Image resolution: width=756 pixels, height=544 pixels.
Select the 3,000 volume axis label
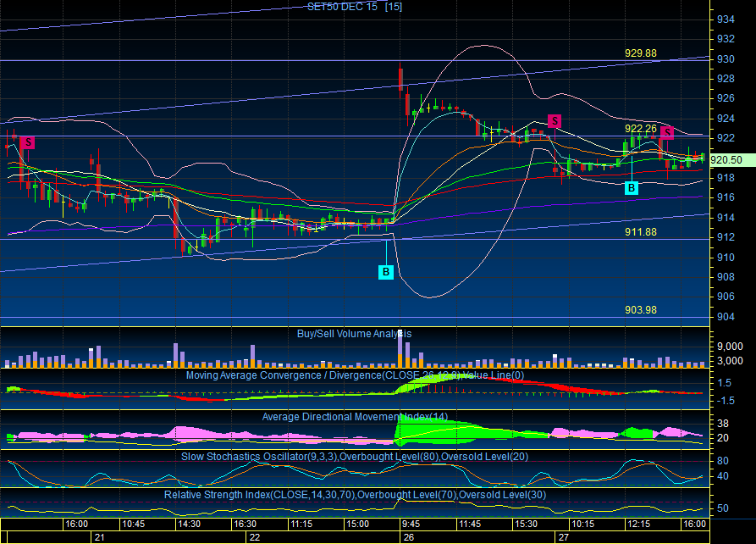[730, 361]
